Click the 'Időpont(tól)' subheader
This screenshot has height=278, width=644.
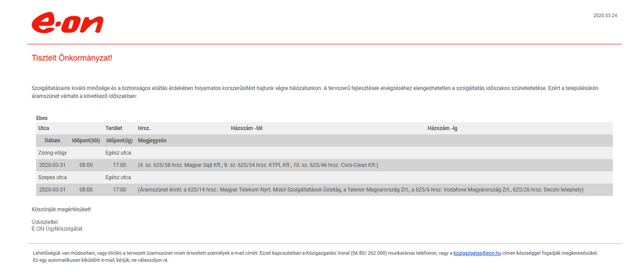tap(86, 140)
